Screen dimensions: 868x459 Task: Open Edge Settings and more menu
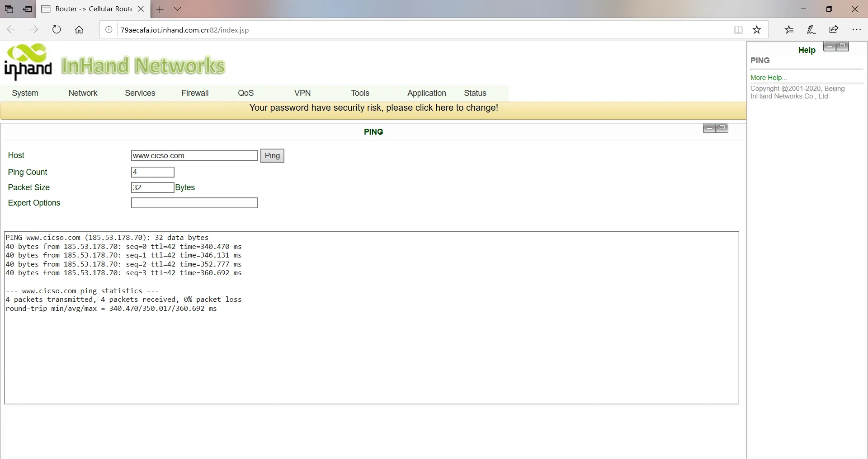point(856,30)
